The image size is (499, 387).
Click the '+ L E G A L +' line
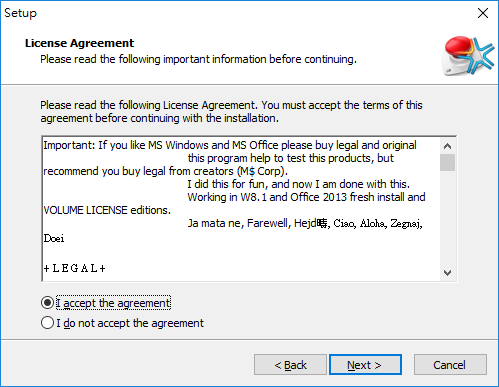pyautogui.click(x=75, y=268)
